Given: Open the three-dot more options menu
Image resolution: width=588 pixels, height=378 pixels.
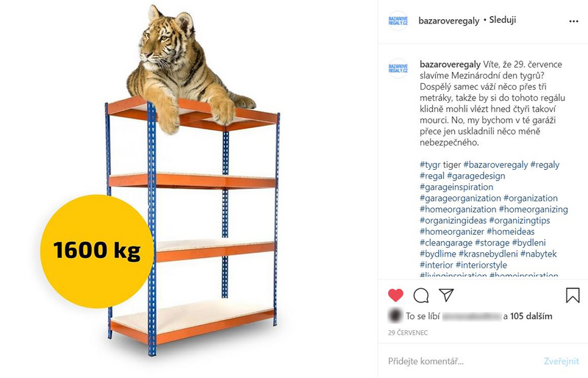Looking at the screenshot, I should 573,21.
